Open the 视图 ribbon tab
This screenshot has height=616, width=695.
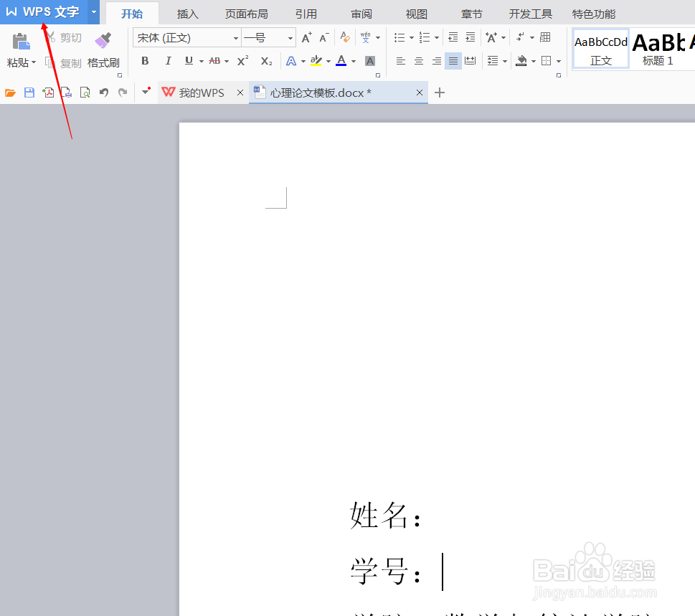pyautogui.click(x=416, y=14)
